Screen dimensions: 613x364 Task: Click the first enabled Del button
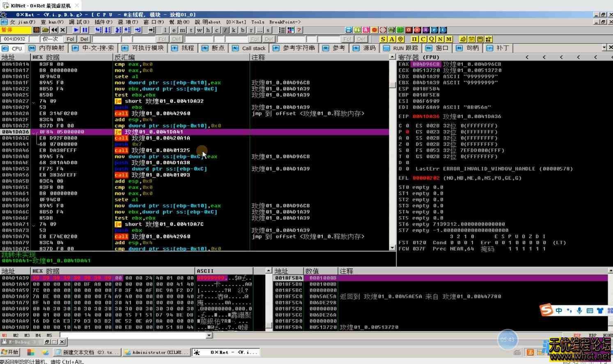coord(84,39)
